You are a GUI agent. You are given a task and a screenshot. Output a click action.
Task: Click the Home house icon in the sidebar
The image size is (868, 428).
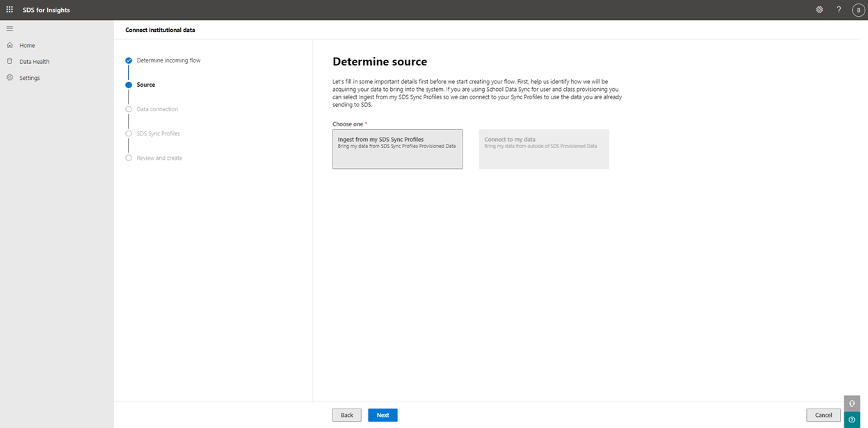tap(10, 45)
